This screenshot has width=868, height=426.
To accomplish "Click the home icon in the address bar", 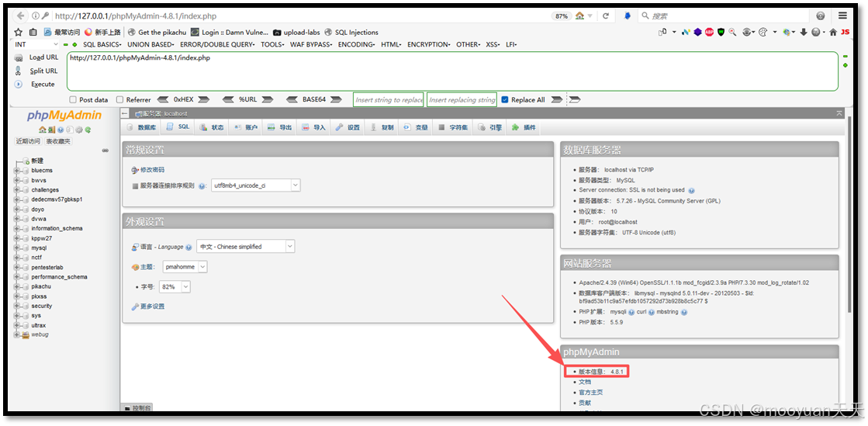I will coord(580,16).
